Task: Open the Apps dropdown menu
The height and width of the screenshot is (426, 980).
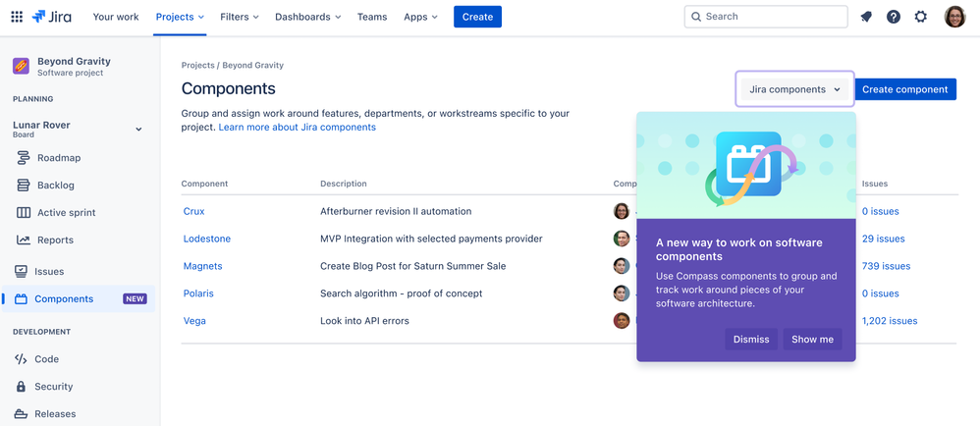Action: pyautogui.click(x=420, y=17)
